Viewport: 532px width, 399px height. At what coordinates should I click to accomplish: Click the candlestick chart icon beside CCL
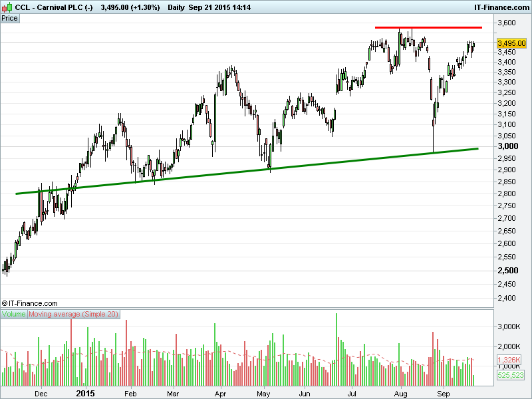pos(7,7)
